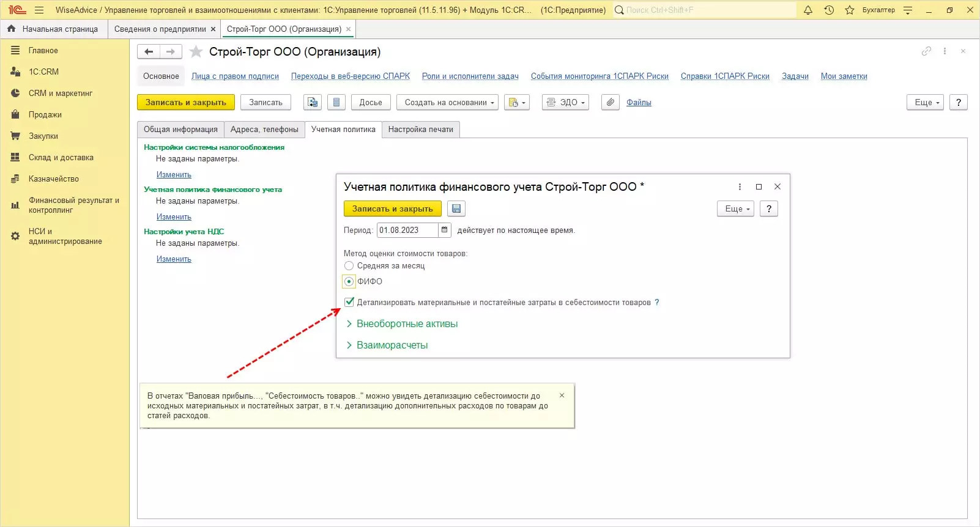Navigate back with the left arrow

(149, 52)
